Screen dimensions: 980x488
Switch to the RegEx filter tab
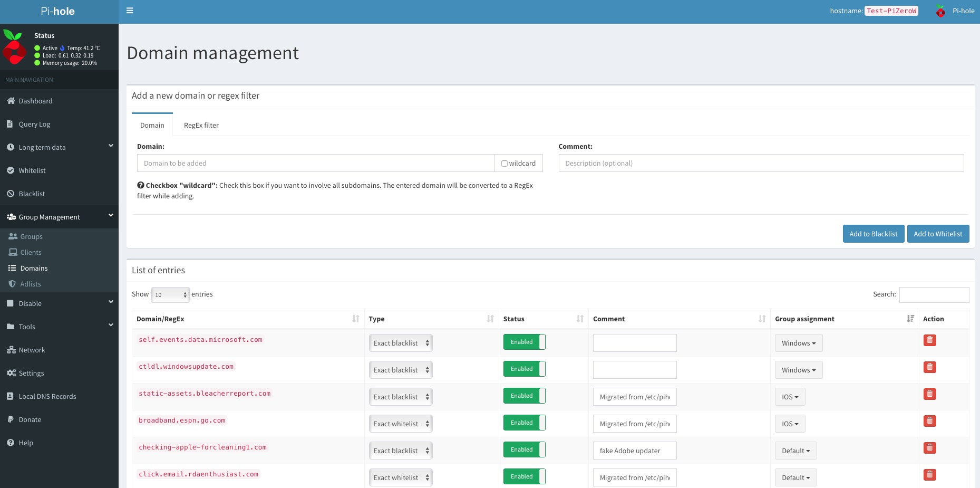pos(201,125)
